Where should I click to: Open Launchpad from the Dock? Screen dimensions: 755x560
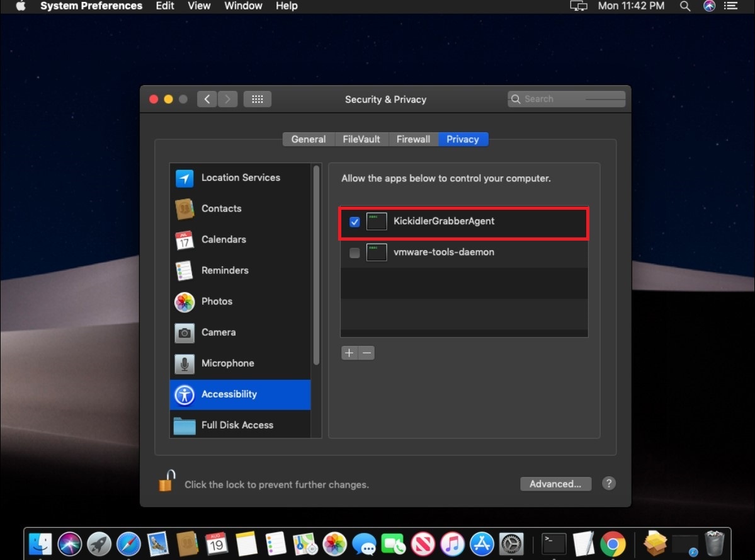99,544
